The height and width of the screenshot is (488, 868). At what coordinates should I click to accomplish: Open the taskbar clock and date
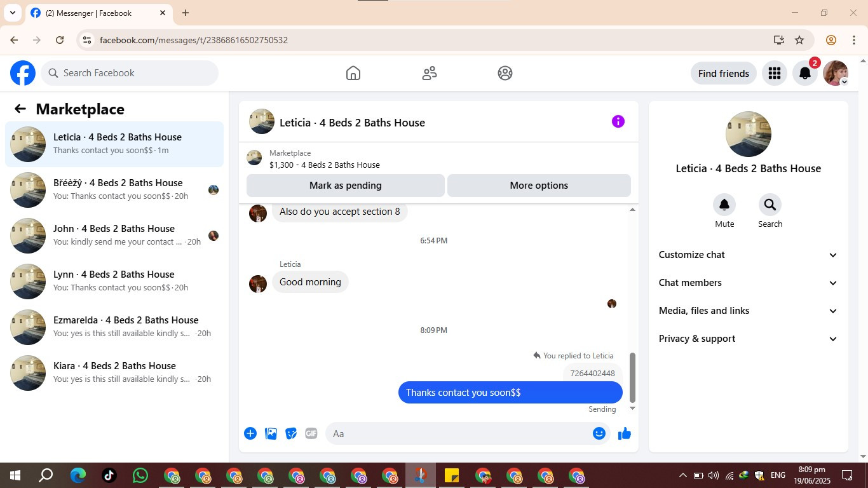[x=812, y=475]
